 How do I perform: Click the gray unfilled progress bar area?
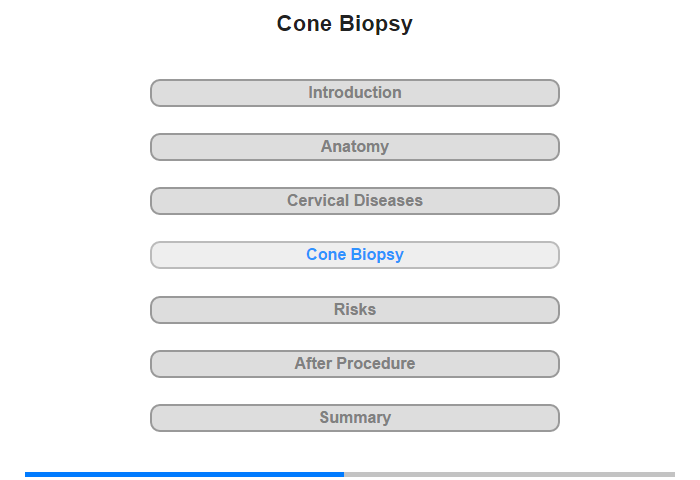(x=510, y=474)
